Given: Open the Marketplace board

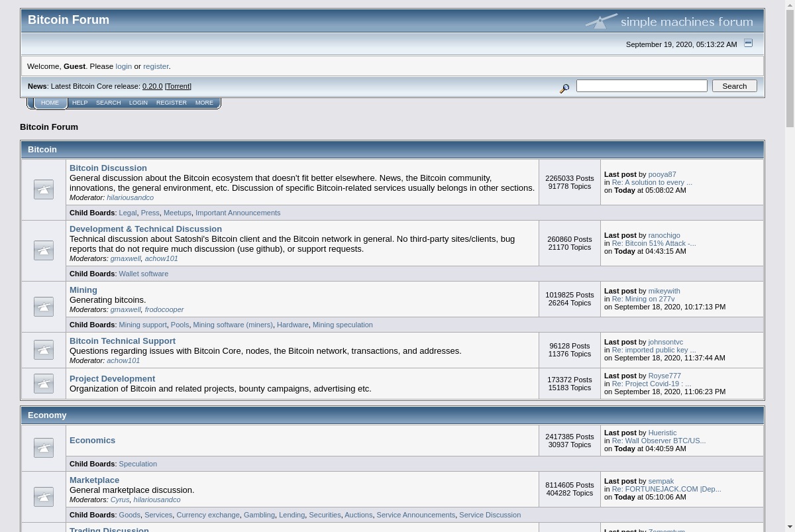Looking at the screenshot, I should coord(94,480).
